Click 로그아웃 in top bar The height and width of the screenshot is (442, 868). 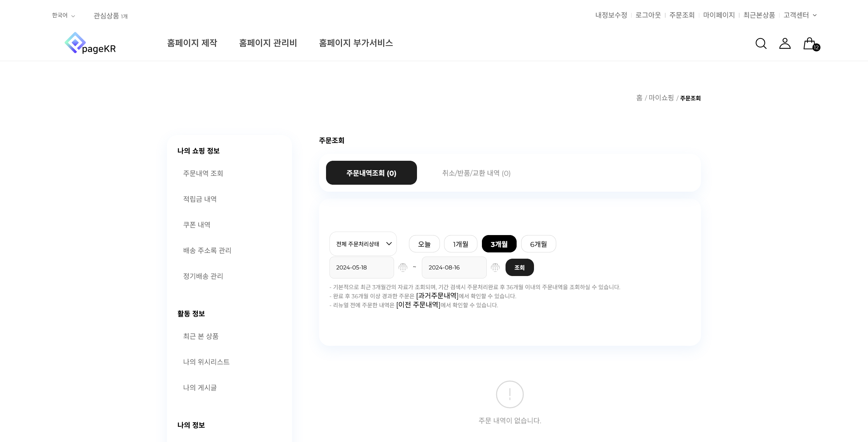[648, 15]
